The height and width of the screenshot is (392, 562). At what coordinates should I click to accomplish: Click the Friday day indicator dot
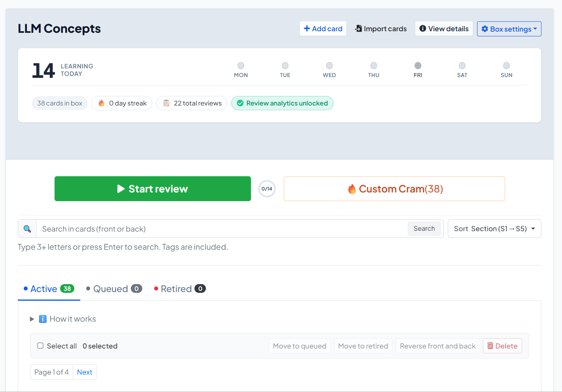click(418, 66)
